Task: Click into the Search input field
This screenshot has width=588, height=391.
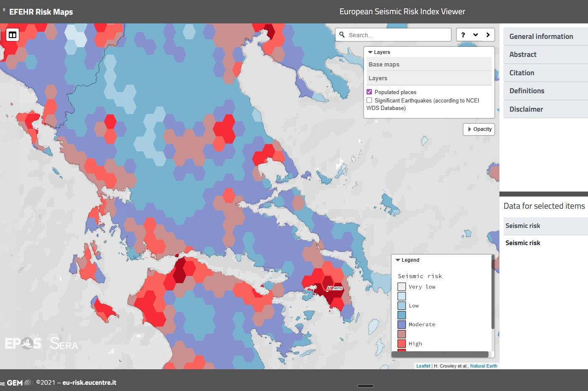Action: coord(397,35)
